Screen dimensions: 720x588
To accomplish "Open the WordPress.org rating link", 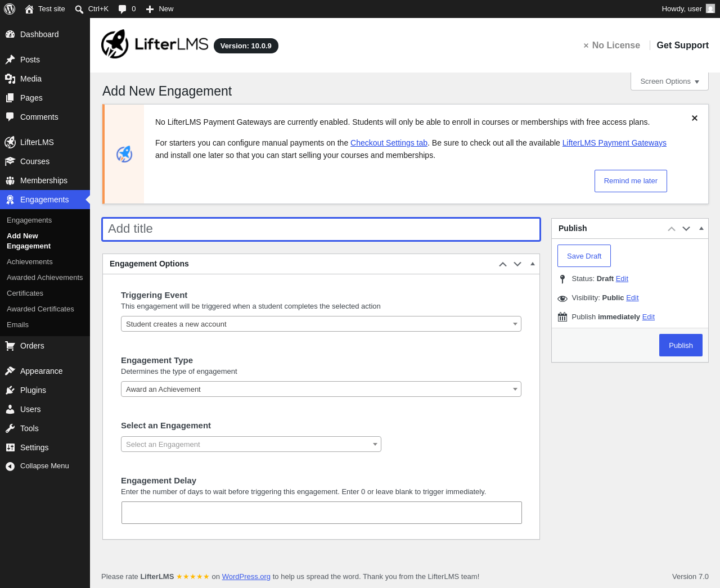I will [246, 577].
